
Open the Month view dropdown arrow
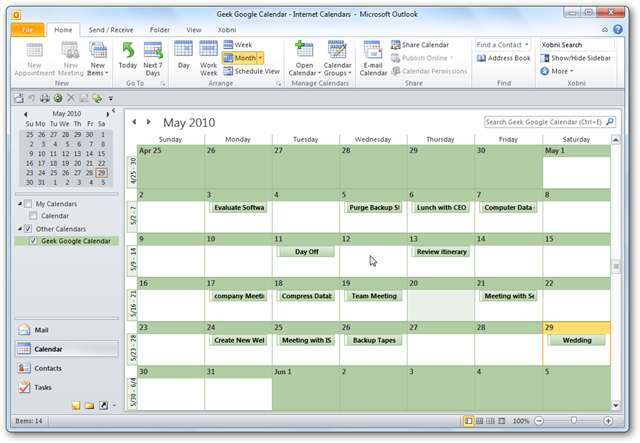[x=260, y=58]
